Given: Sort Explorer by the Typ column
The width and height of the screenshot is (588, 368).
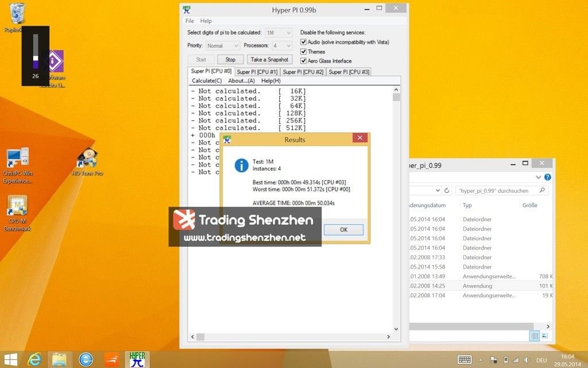Looking at the screenshot, I should pyautogui.click(x=467, y=205).
